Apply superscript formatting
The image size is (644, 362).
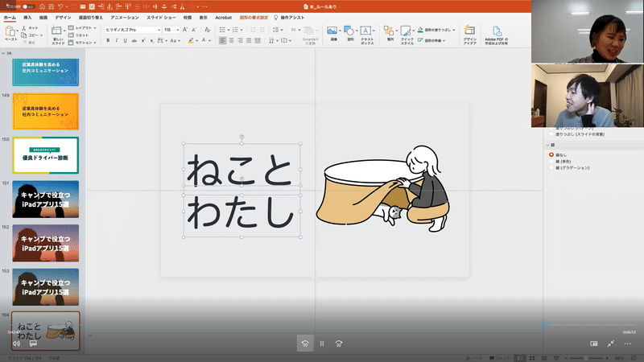(143, 41)
